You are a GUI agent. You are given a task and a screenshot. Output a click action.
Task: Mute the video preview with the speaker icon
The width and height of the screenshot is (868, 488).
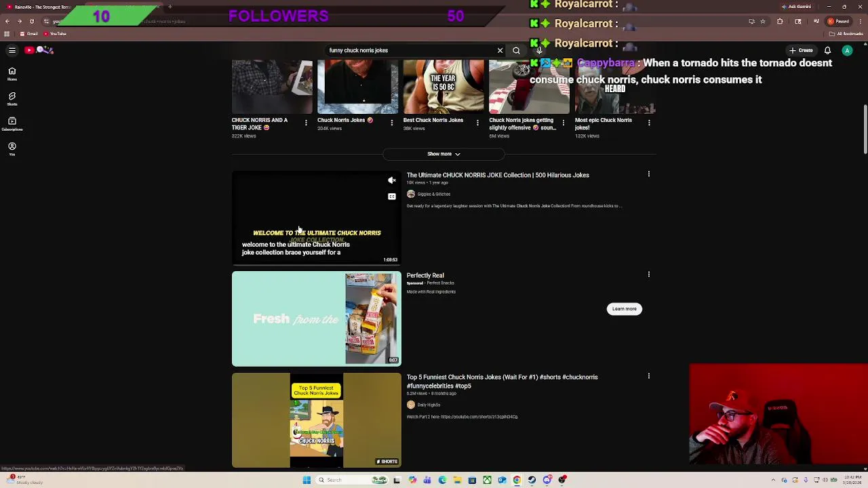(391, 180)
